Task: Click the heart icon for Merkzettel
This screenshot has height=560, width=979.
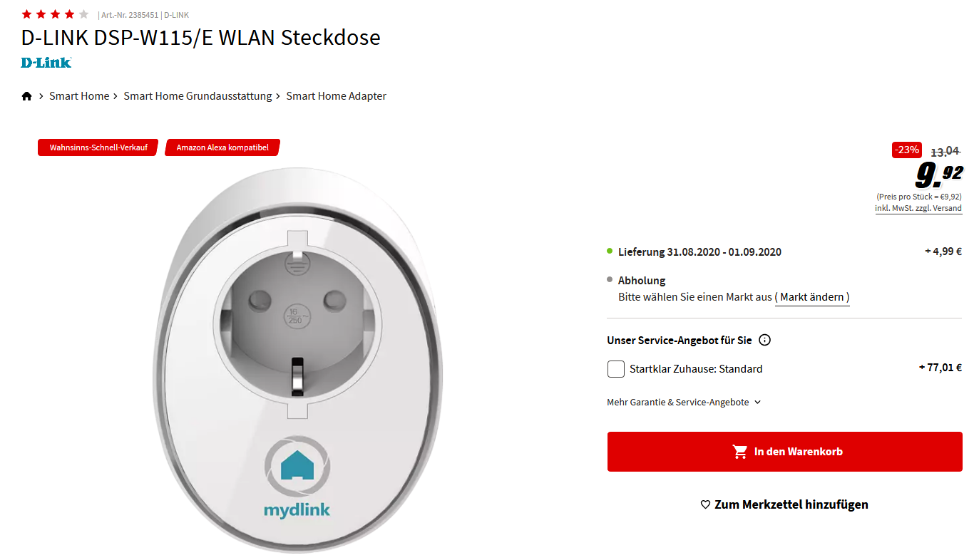Action: [x=705, y=504]
